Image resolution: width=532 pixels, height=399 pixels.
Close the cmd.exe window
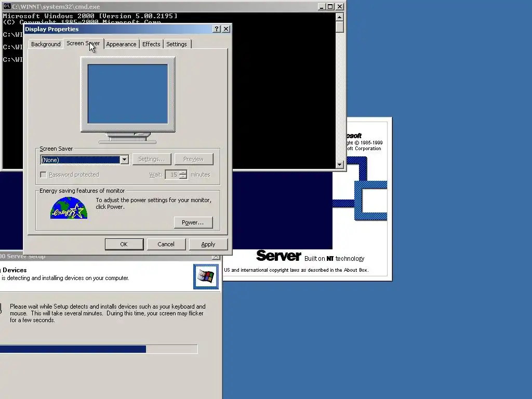[340, 6]
